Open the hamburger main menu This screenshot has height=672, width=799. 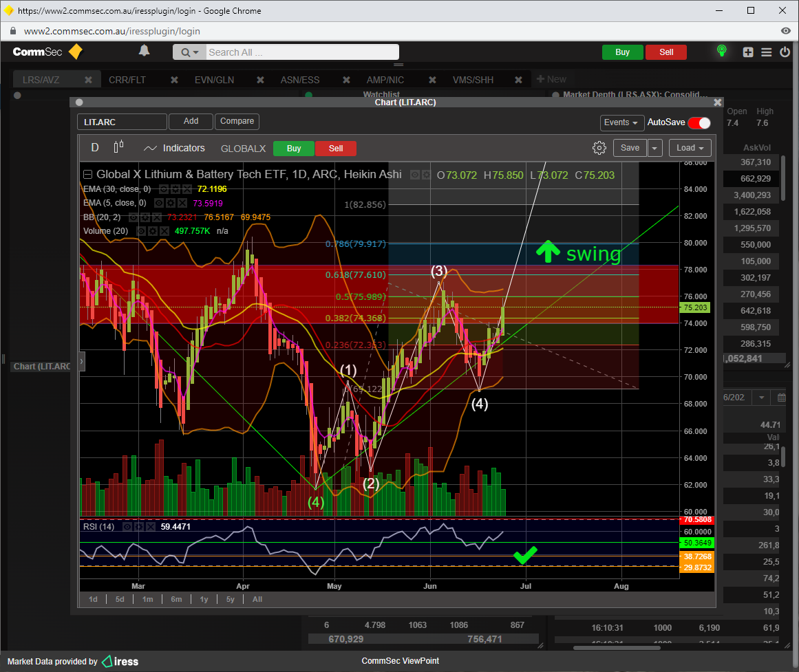pyautogui.click(x=767, y=52)
